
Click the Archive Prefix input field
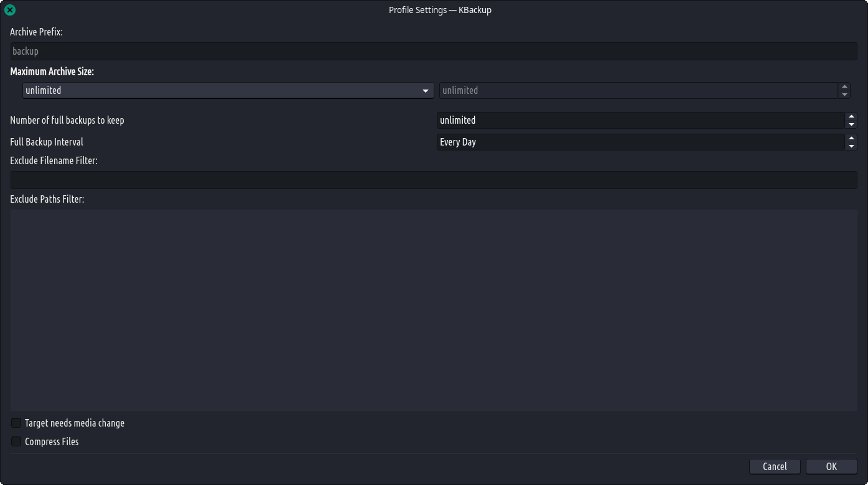(x=434, y=51)
